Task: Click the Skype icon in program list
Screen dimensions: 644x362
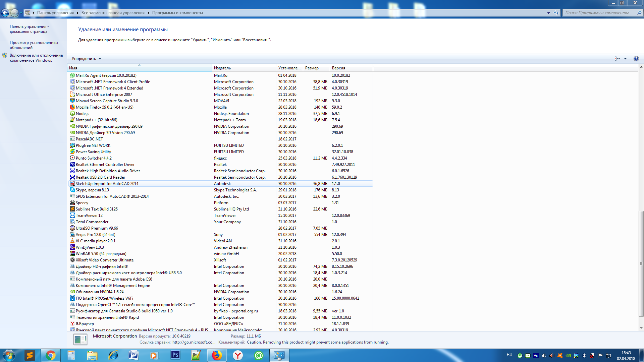Action: pyautogui.click(x=72, y=190)
